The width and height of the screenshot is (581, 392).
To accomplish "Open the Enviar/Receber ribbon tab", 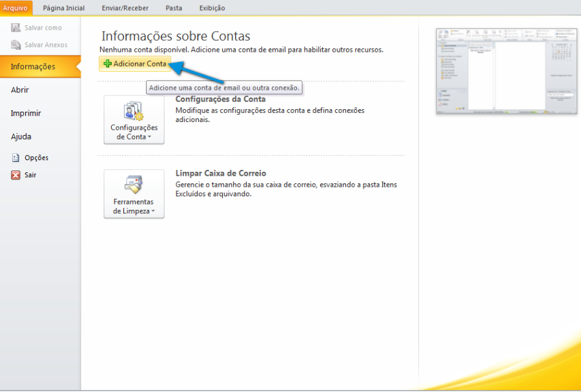I will pyautogui.click(x=125, y=8).
